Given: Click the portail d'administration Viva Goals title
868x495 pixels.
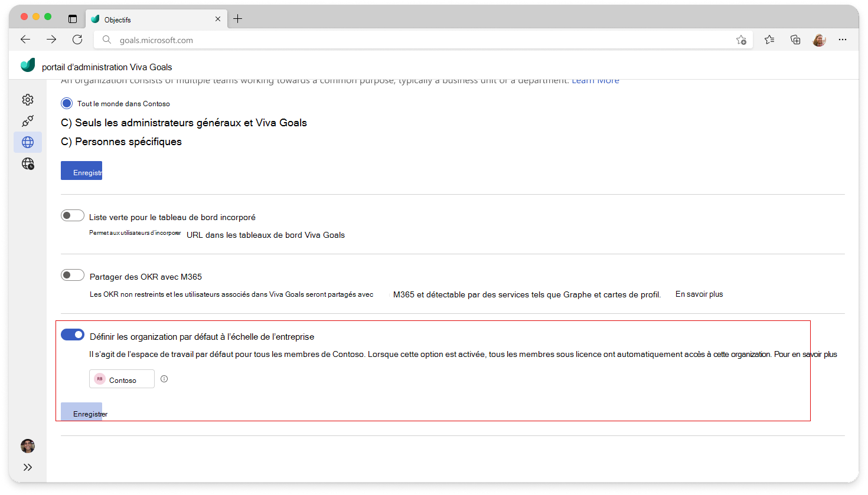Looking at the screenshot, I should click(107, 67).
